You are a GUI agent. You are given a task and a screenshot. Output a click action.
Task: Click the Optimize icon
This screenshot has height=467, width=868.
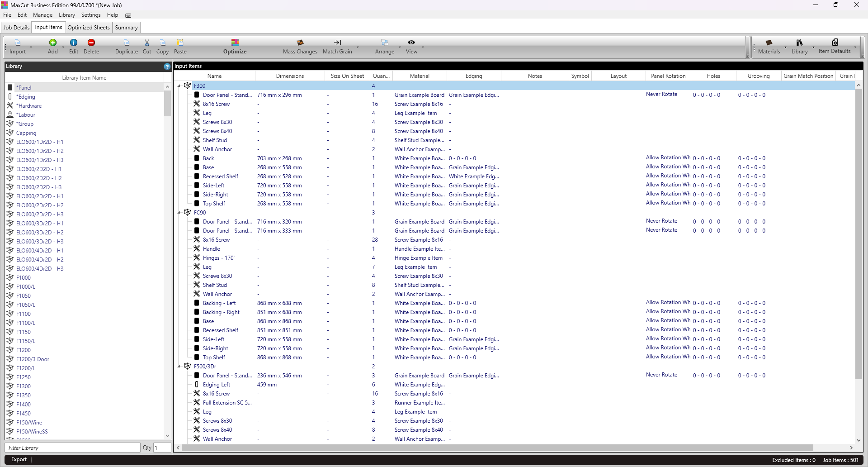pos(235,43)
